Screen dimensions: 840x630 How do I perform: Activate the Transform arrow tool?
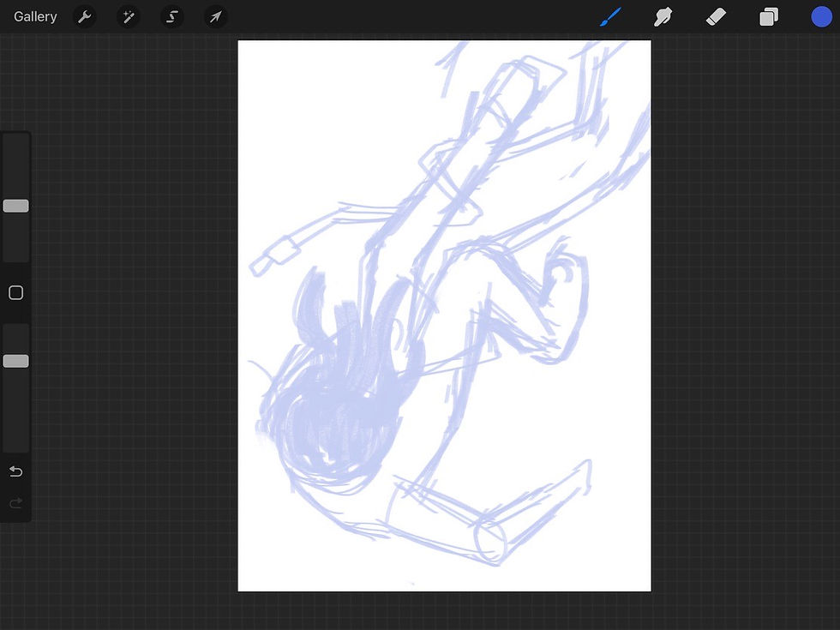click(x=215, y=17)
